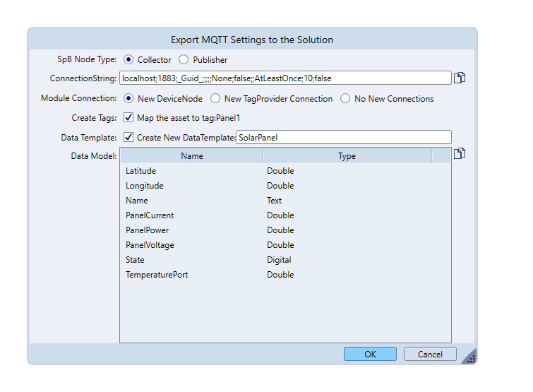Click the SpB Node Type label

87,59
